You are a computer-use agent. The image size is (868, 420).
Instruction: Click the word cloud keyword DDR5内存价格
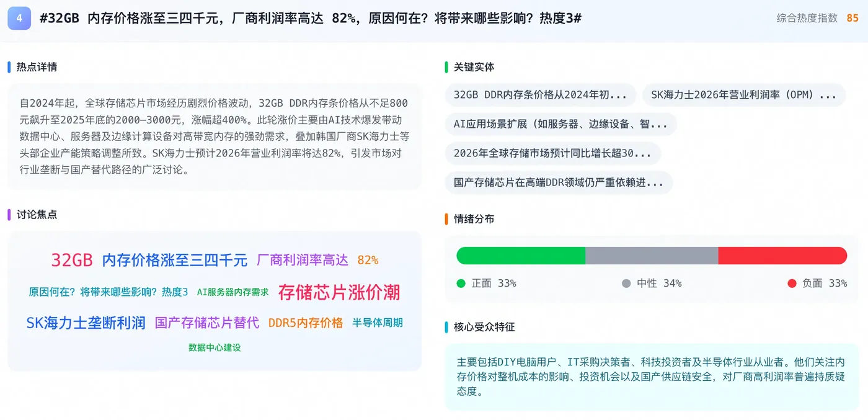click(305, 323)
